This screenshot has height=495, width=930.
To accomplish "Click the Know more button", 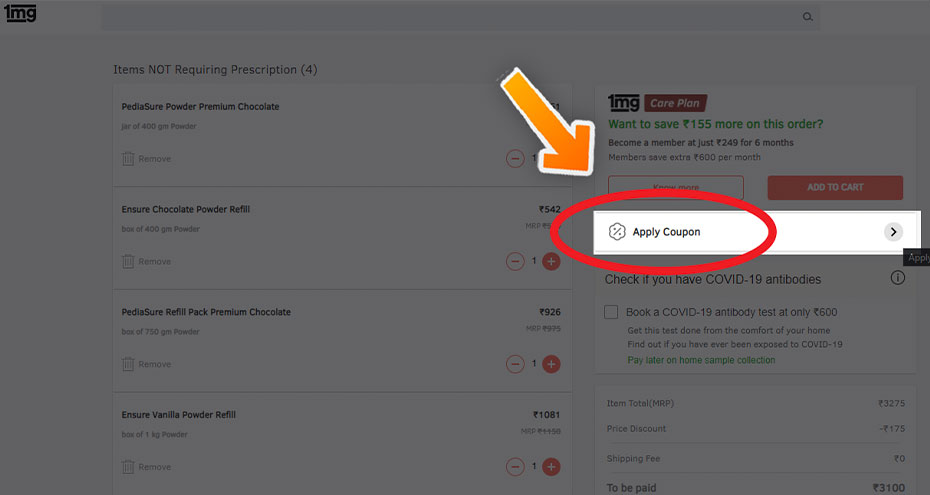I will coord(676,187).
